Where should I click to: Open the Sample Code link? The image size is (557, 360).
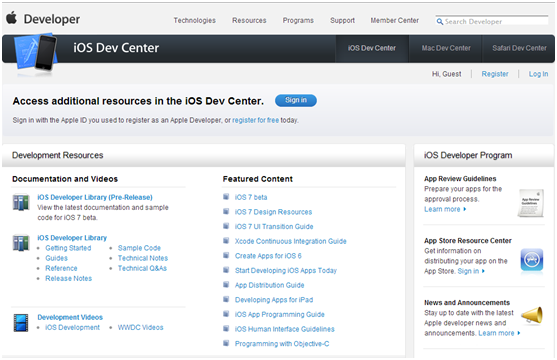139,248
